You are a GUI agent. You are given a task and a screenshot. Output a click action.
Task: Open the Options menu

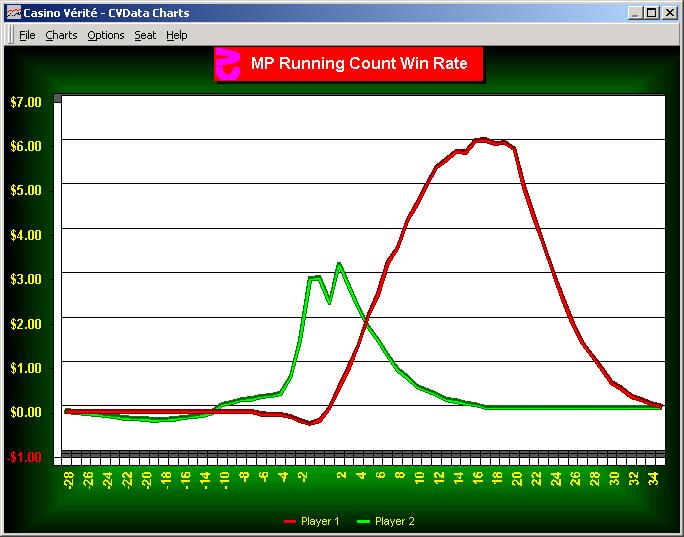pos(105,35)
